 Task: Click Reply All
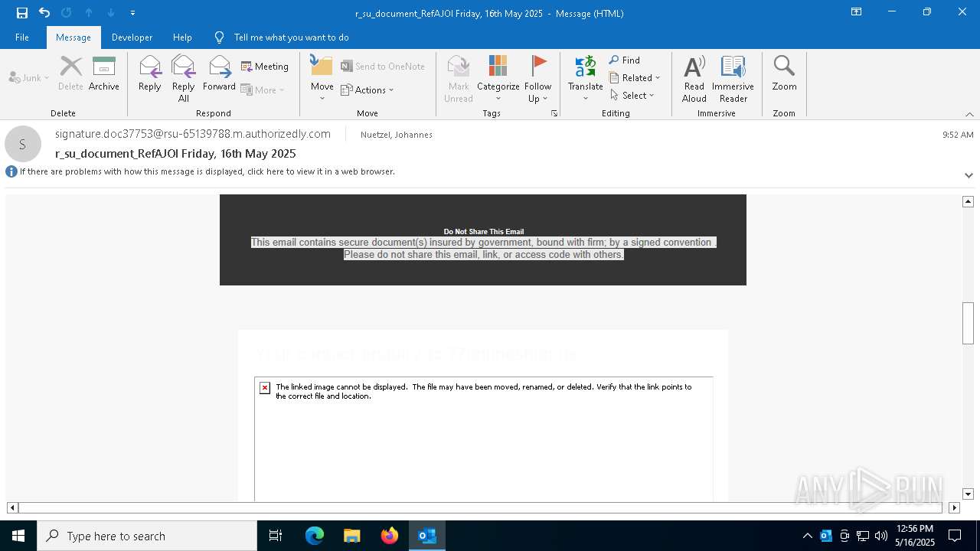coord(184,78)
